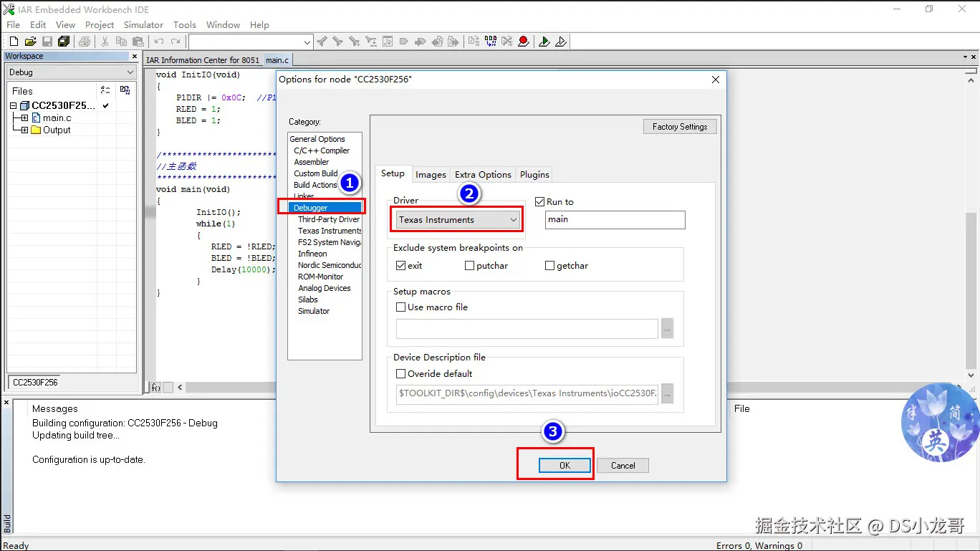The image size is (980, 551).
Task: Open the Debug configuration dropdown
Action: pyautogui.click(x=71, y=72)
